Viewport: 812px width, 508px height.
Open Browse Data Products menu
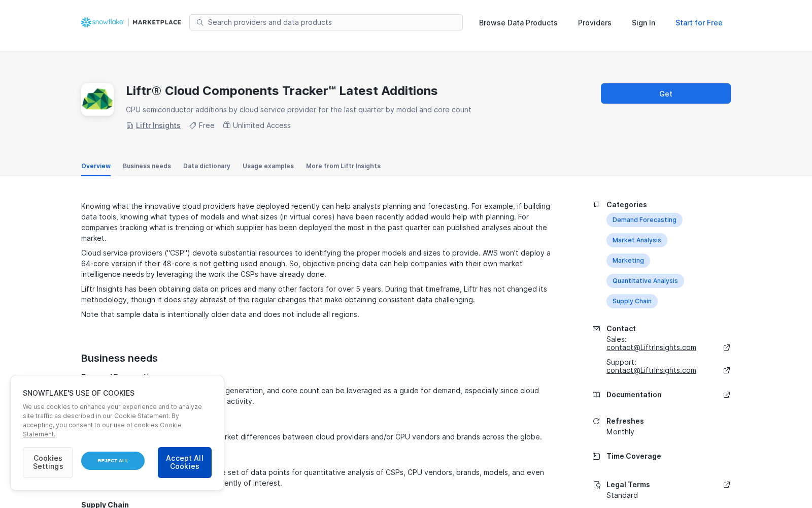(518, 23)
